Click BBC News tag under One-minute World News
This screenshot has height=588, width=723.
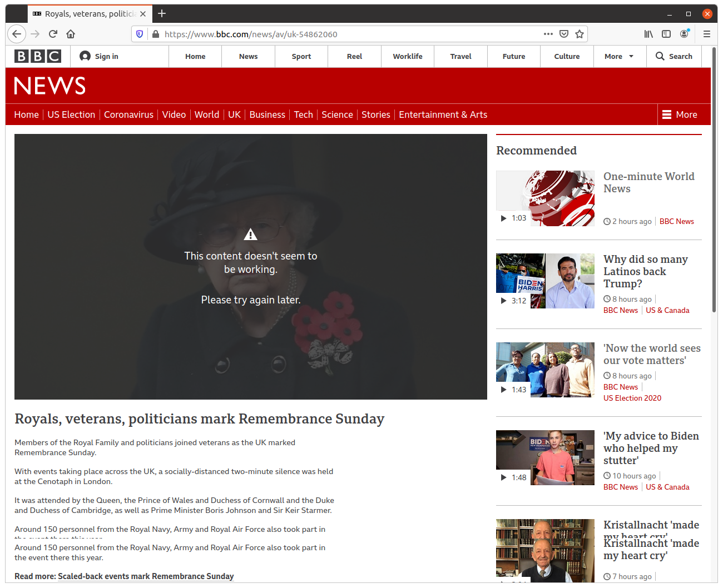tap(677, 221)
